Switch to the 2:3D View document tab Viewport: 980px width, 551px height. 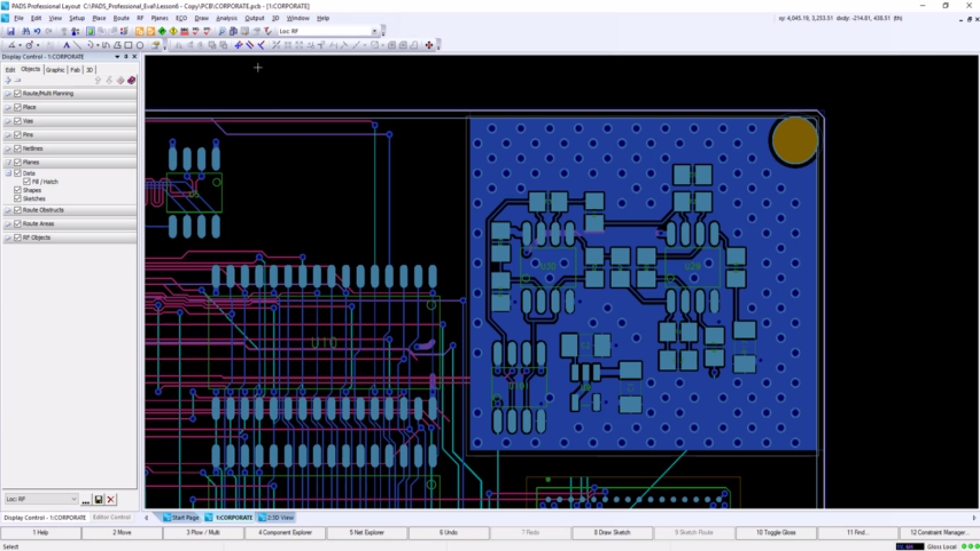(276, 517)
